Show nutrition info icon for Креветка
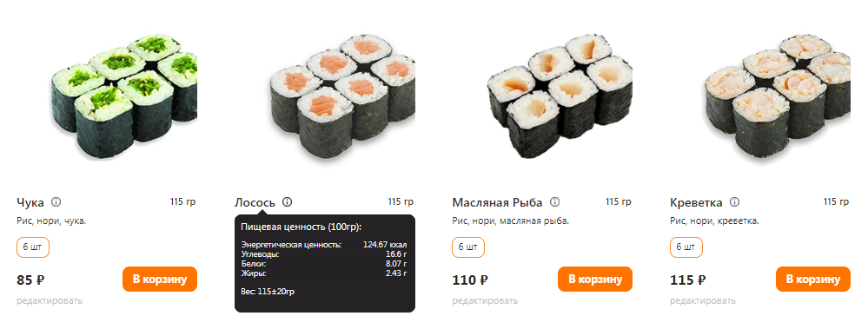 tap(734, 202)
